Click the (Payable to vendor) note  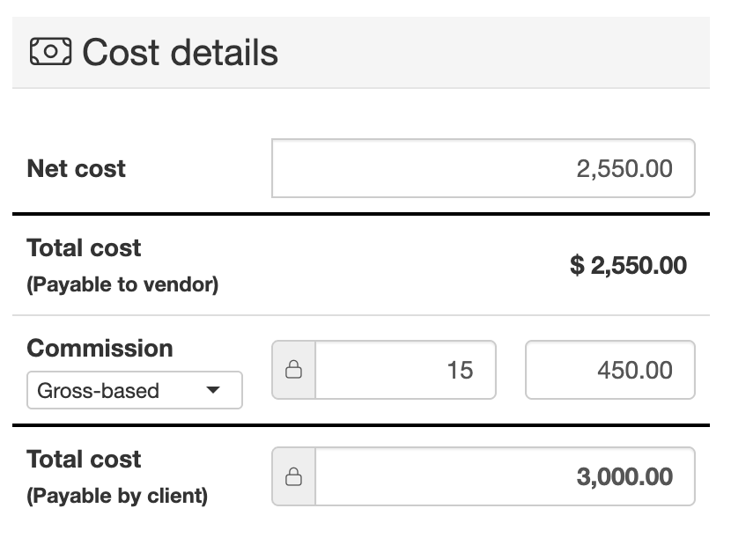coord(122,285)
